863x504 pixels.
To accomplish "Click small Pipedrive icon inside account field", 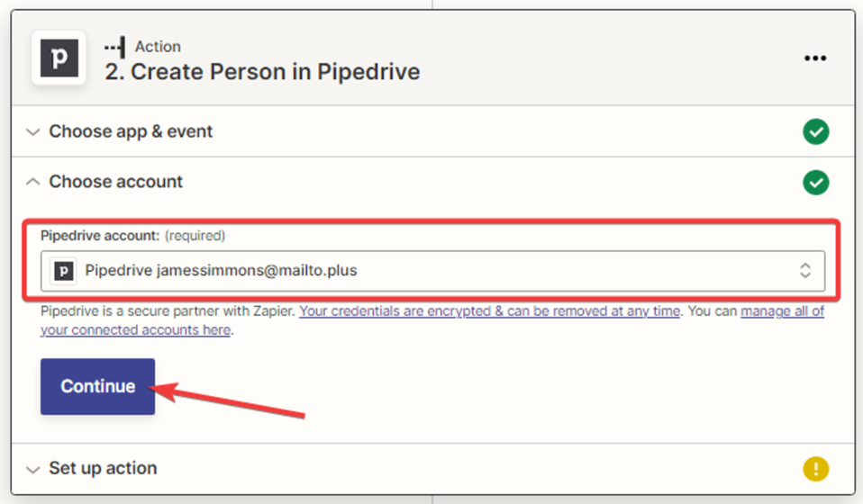I will click(64, 270).
